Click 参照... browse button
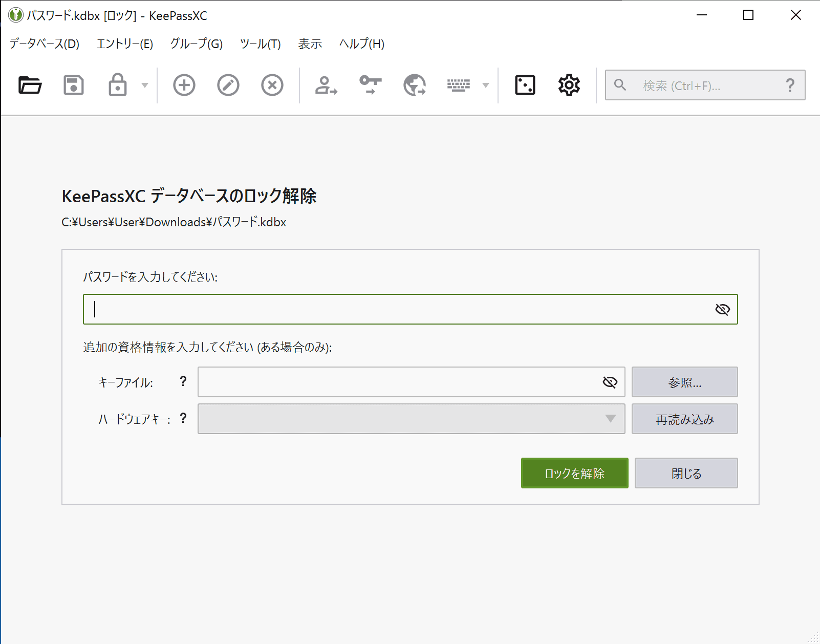Viewport: 820px width, 644px height. (685, 382)
